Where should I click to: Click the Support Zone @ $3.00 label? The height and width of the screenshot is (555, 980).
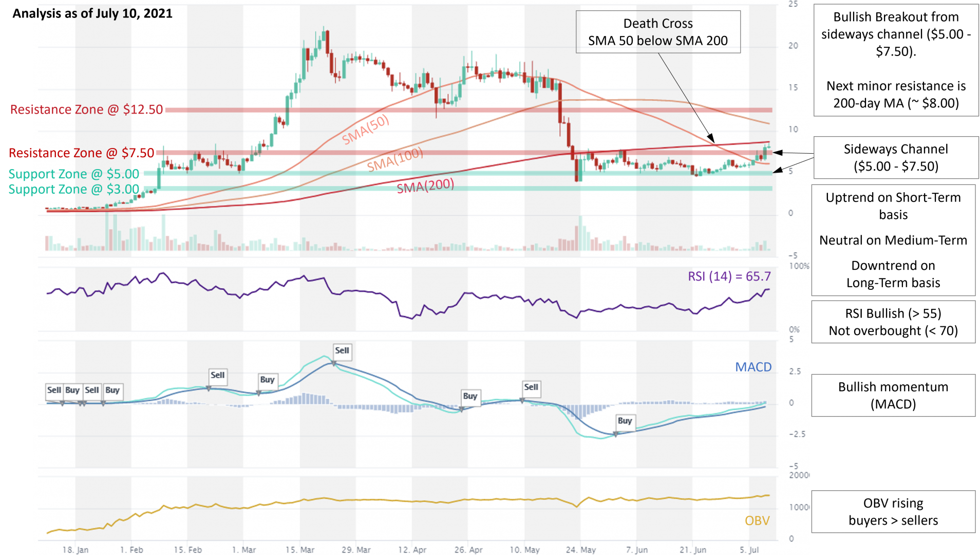pyautogui.click(x=73, y=189)
